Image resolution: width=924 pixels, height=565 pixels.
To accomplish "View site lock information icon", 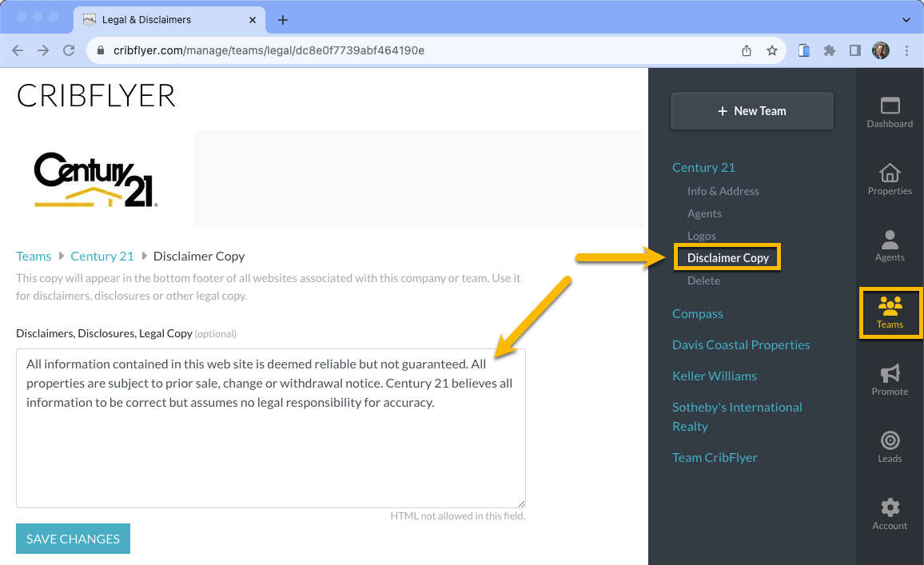I will pos(101,50).
